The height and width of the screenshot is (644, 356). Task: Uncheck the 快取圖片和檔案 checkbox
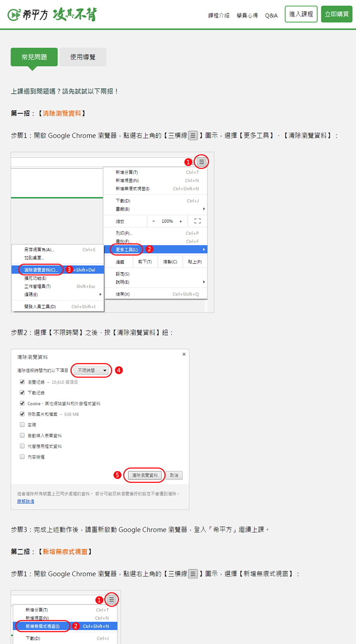[22, 414]
